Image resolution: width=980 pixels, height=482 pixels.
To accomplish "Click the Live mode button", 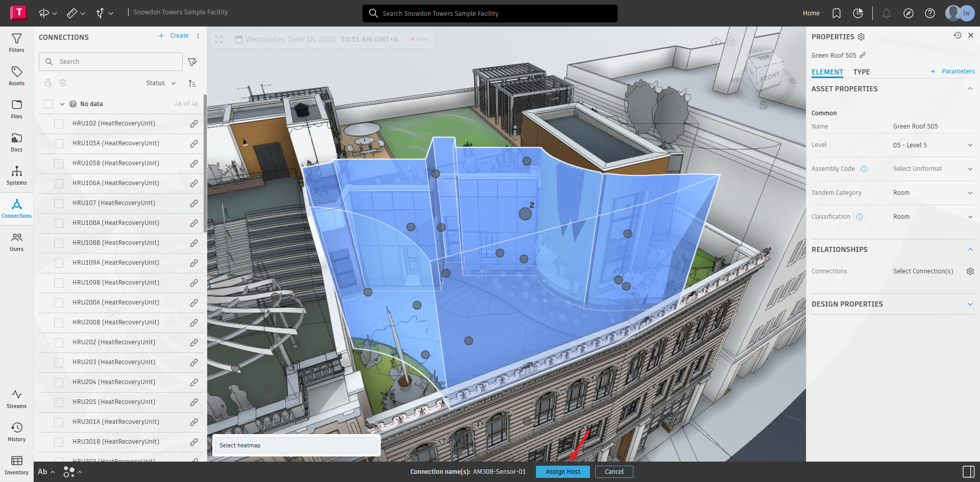I will (x=420, y=39).
